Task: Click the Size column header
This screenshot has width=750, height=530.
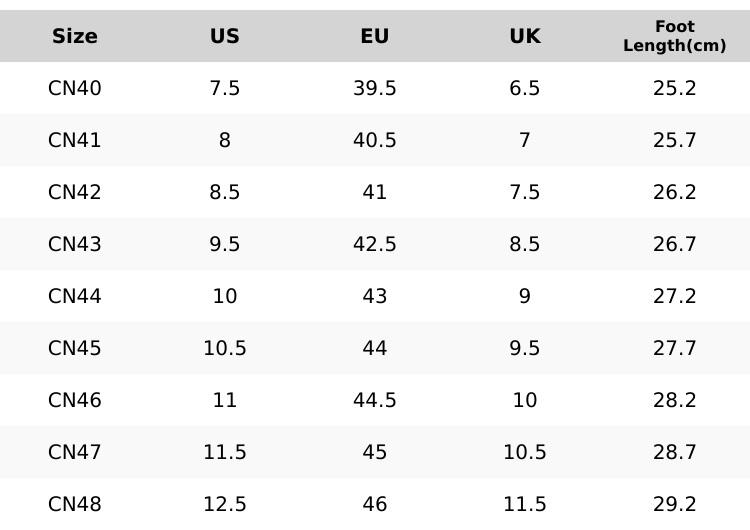Action: (x=75, y=37)
